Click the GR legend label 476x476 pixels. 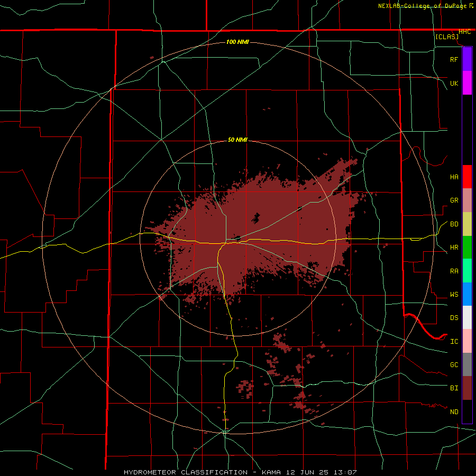click(454, 200)
